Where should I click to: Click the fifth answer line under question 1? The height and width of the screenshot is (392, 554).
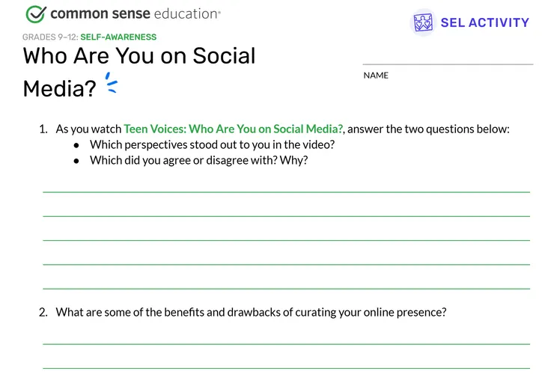286,287
